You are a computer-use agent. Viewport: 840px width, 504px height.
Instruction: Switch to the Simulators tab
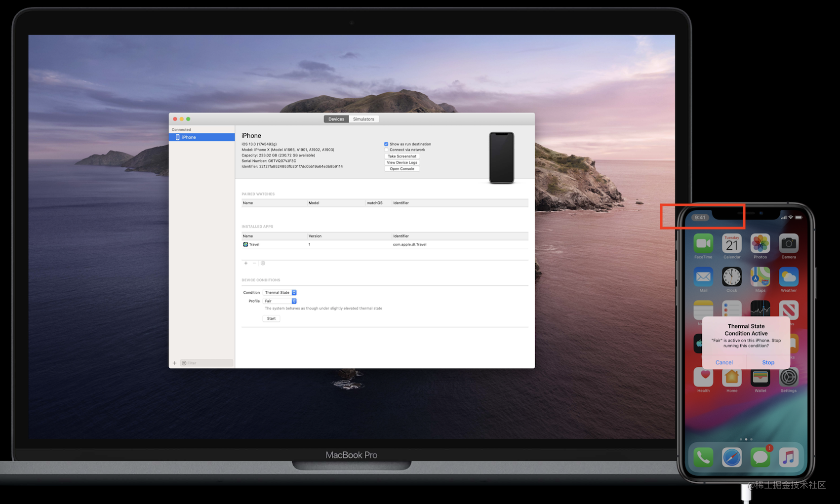click(364, 119)
